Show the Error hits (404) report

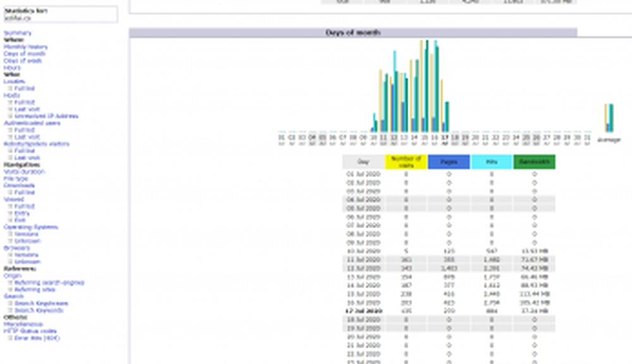[x=35, y=338]
